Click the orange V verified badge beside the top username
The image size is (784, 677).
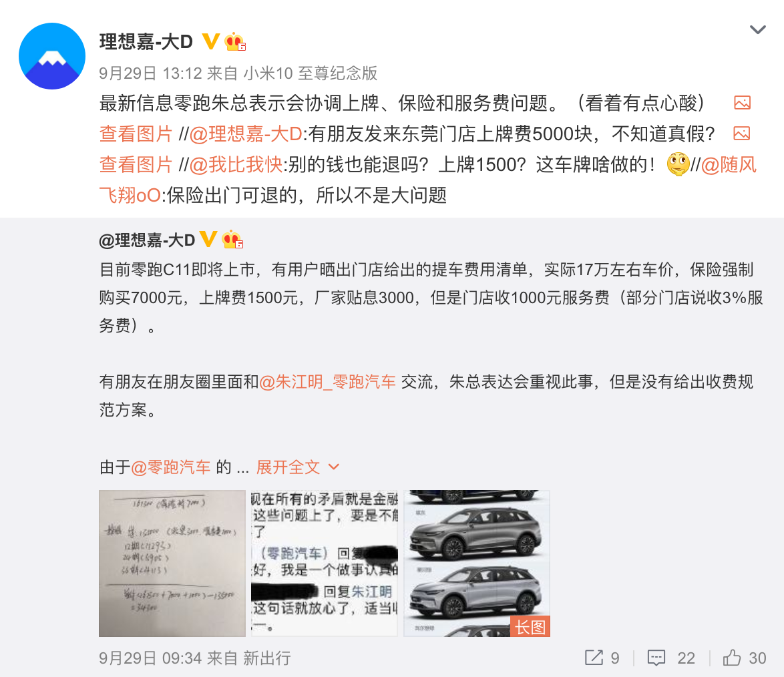click(x=210, y=41)
